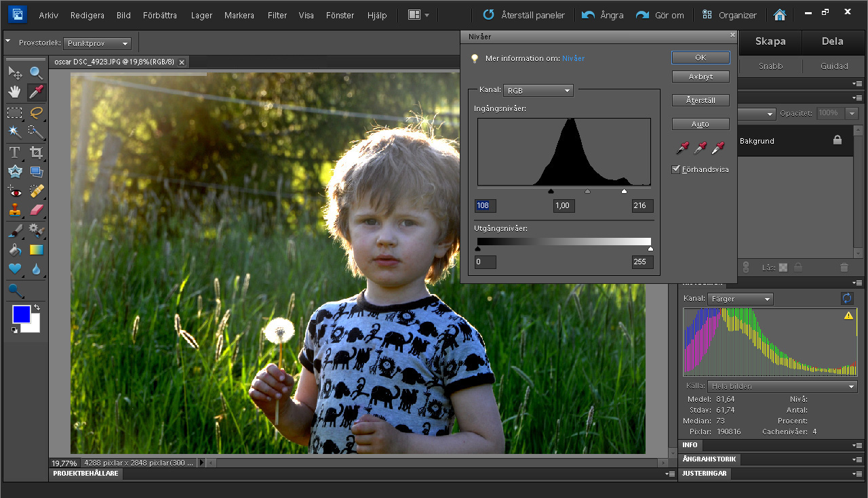
Task: Open the Kanal RGB dropdown
Action: click(538, 90)
